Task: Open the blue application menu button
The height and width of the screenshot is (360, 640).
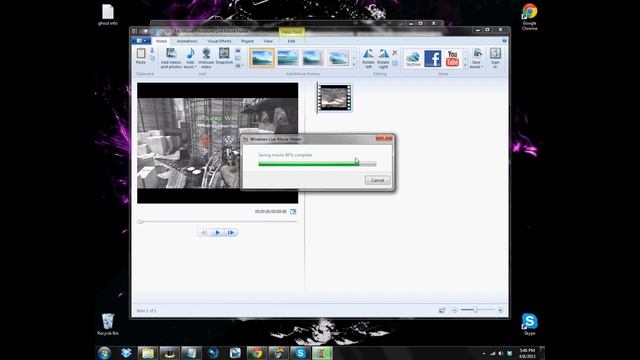Action: pos(141,41)
